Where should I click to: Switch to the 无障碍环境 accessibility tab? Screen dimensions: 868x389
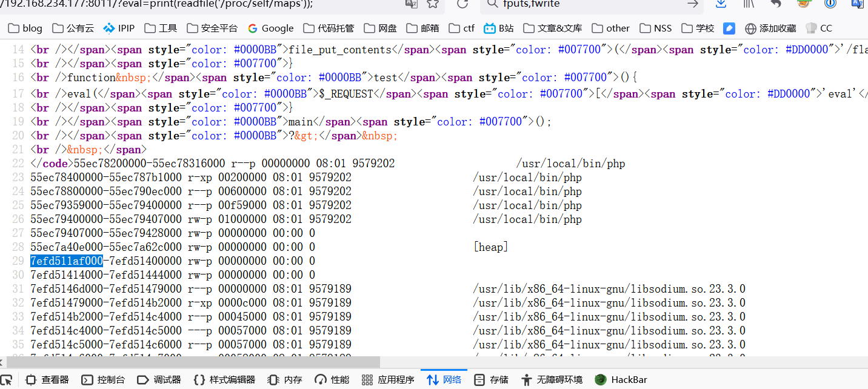552,380
